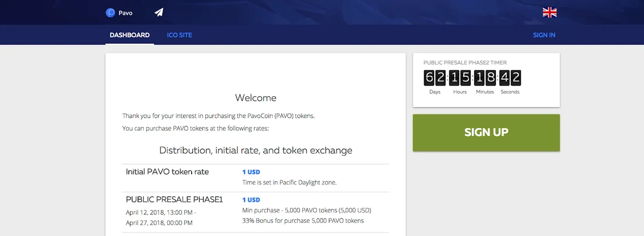Open the ICO SITE tab
Image resolution: width=644 pixels, height=236 pixels.
180,35
